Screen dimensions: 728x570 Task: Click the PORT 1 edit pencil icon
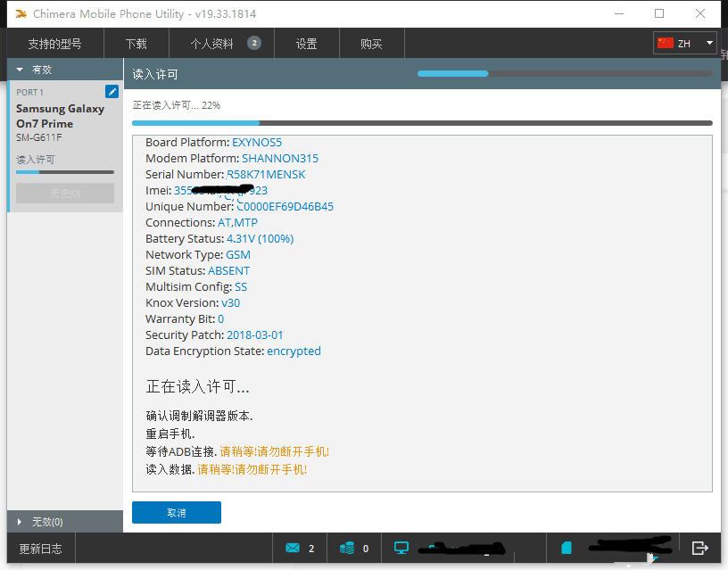pyautogui.click(x=112, y=92)
